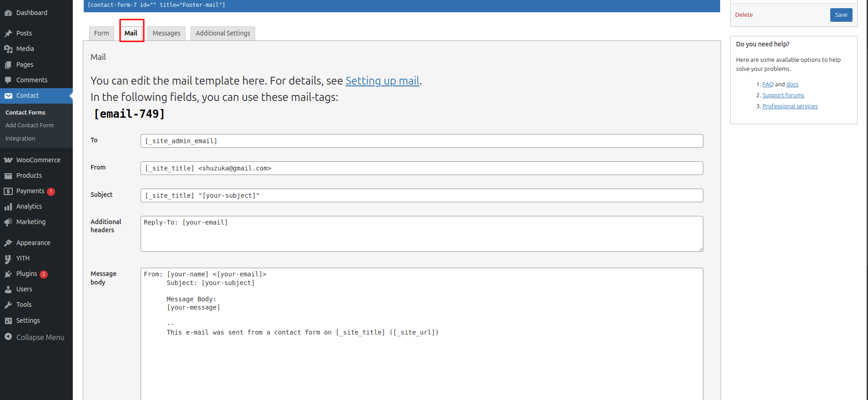The width and height of the screenshot is (868, 400).
Task: Click the Save button
Action: (841, 15)
